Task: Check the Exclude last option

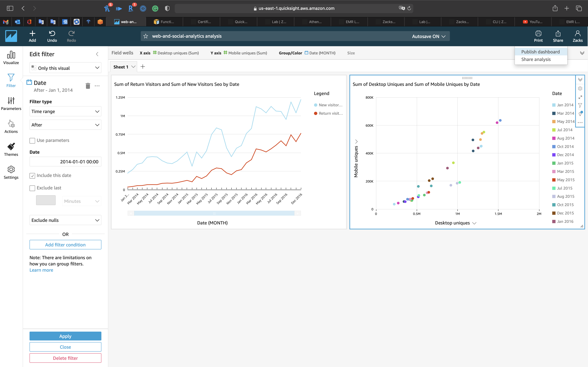Action: [x=32, y=188]
